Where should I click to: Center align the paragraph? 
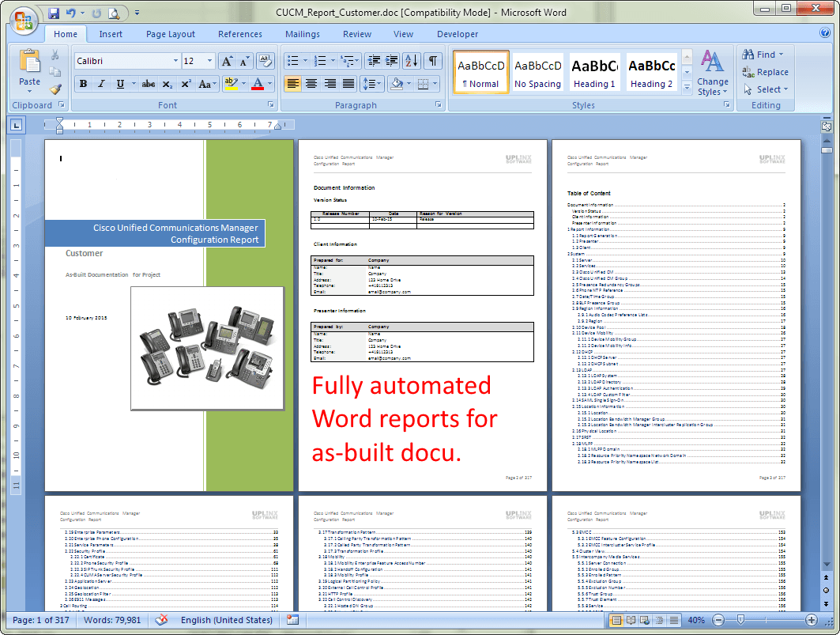point(311,84)
